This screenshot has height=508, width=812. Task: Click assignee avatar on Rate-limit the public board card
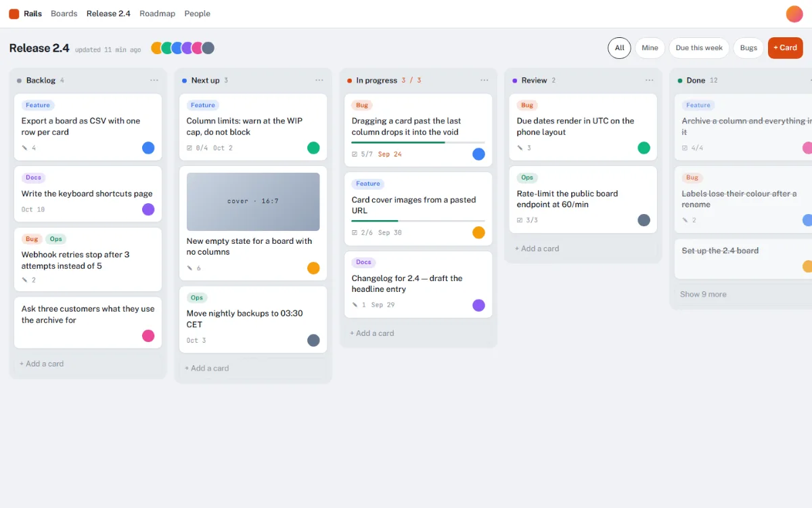coord(644,220)
